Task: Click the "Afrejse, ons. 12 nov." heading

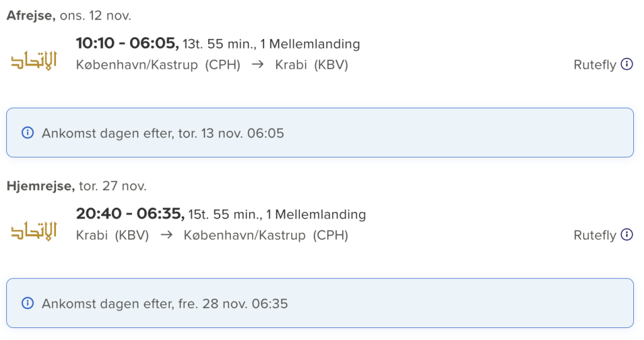Action: click(x=69, y=16)
